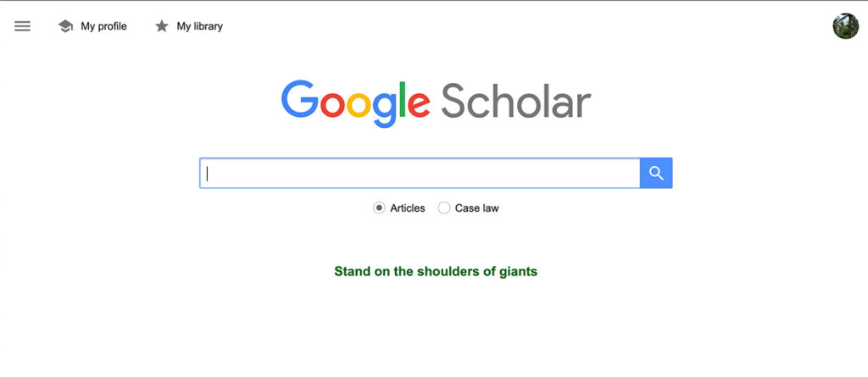Click the green shoulders of giants tagline
This screenshot has height=377, width=868.
(436, 272)
